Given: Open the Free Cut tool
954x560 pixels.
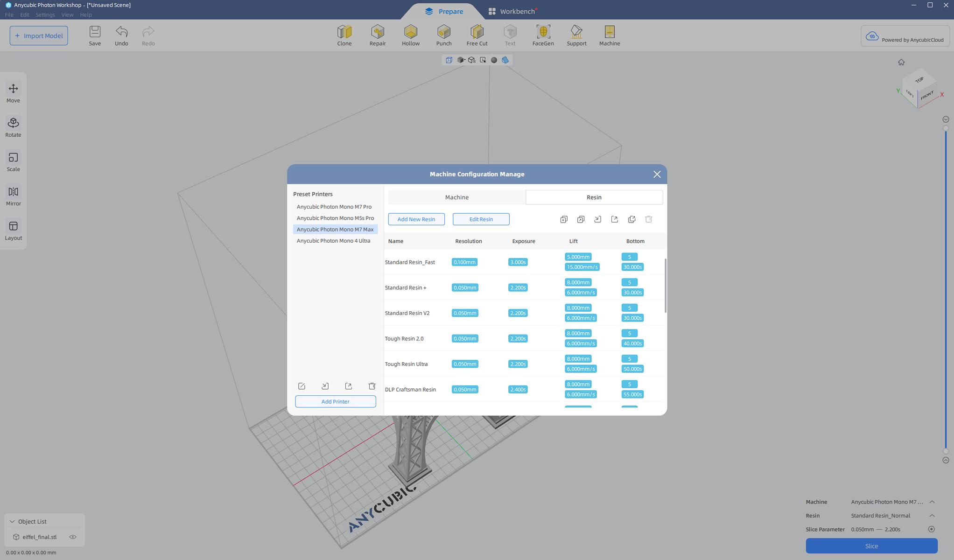Looking at the screenshot, I should pyautogui.click(x=477, y=35).
